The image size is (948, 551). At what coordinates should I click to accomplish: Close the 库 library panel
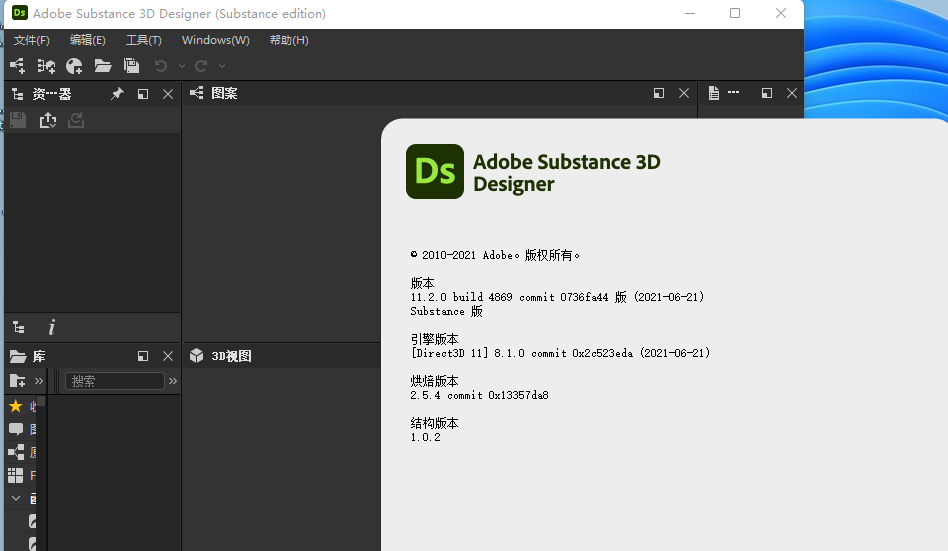click(168, 356)
